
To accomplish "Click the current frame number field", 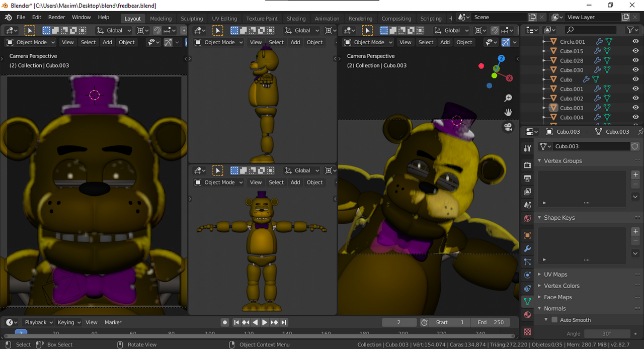I will [399, 322].
